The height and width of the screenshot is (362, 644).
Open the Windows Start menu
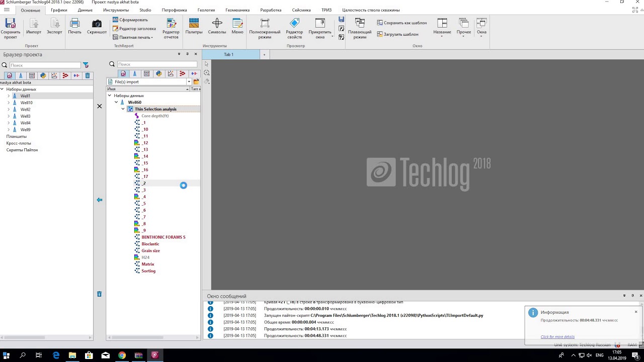7,355
